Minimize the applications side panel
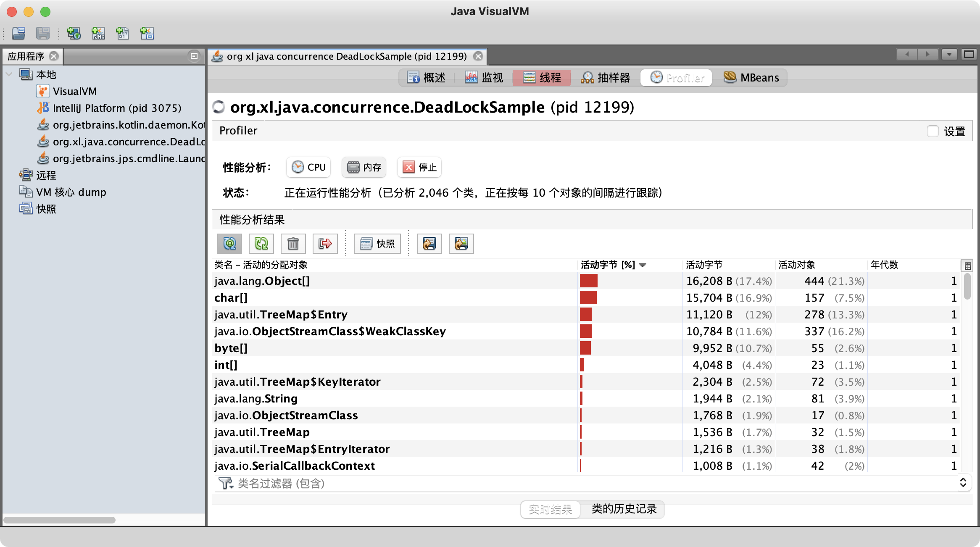Screen dimensions: 980x547 pyautogui.click(x=194, y=56)
